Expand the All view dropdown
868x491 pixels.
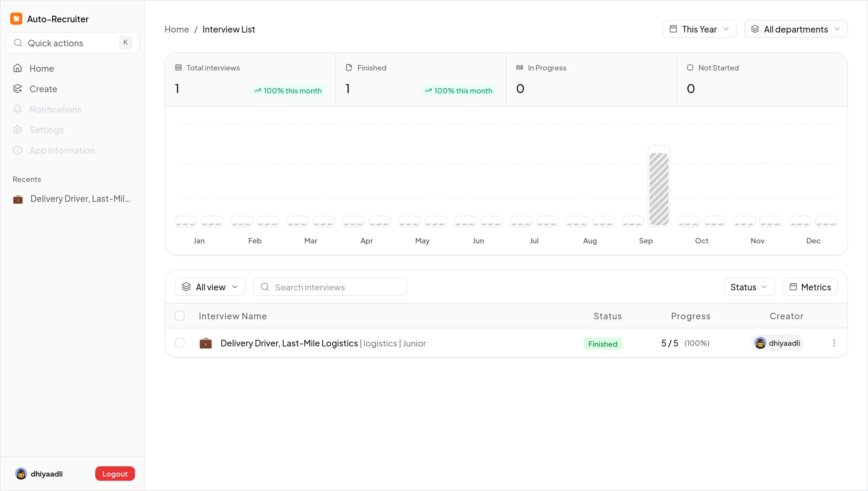click(210, 287)
